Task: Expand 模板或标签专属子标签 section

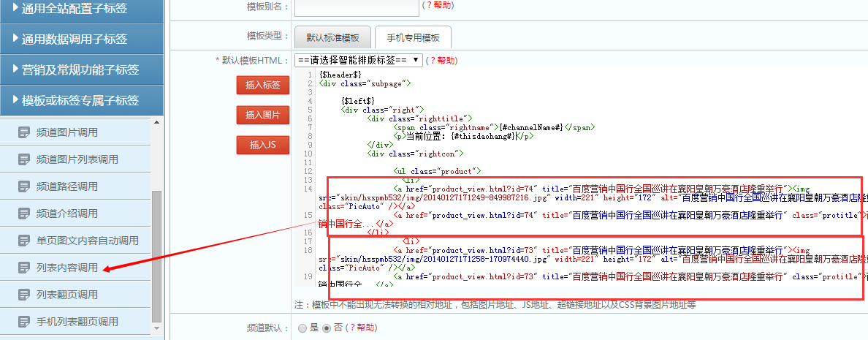Action: pyautogui.click(x=81, y=100)
